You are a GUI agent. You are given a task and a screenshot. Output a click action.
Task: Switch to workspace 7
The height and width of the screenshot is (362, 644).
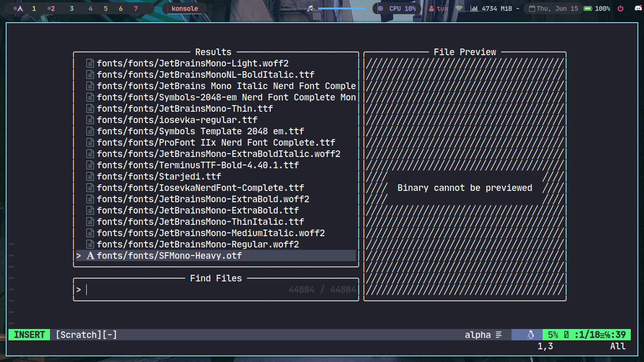136,8
